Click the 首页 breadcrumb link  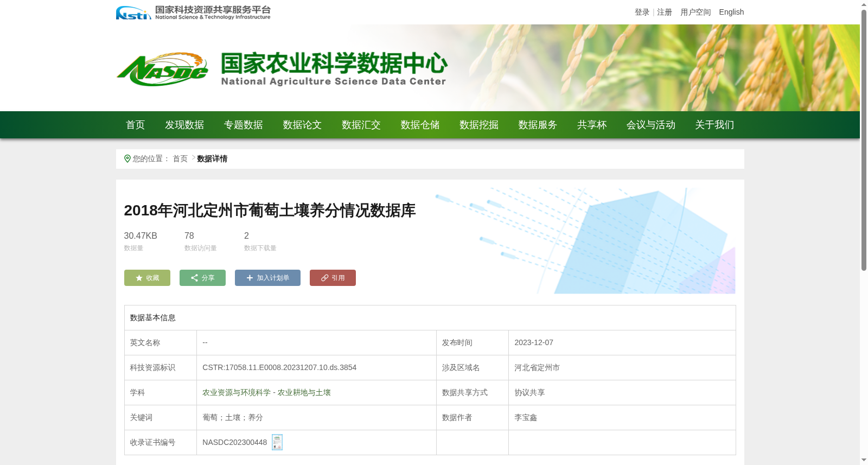click(180, 158)
